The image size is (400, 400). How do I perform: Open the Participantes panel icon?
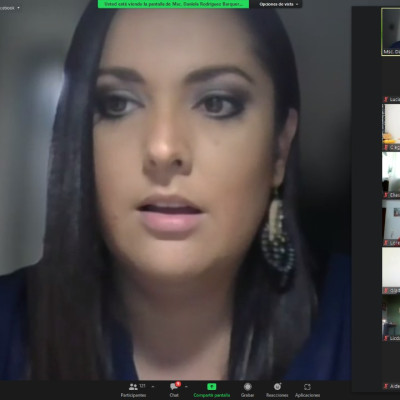[x=133, y=387]
